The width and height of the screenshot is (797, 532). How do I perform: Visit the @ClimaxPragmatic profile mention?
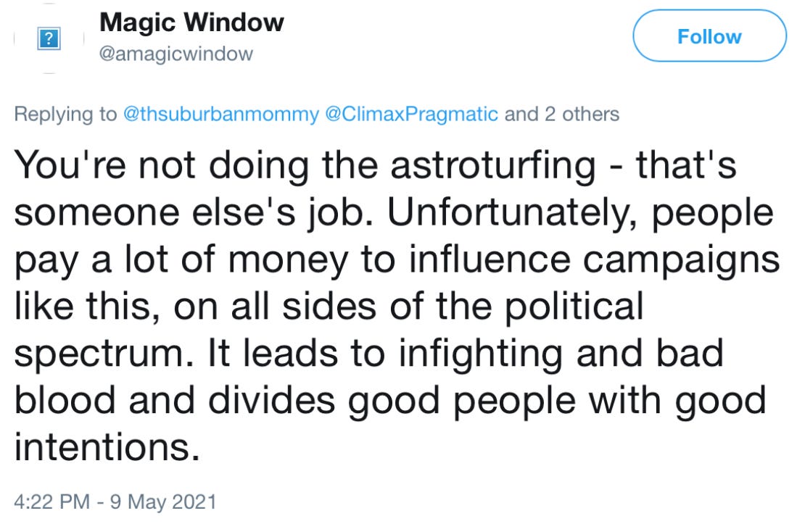[x=411, y=114]
